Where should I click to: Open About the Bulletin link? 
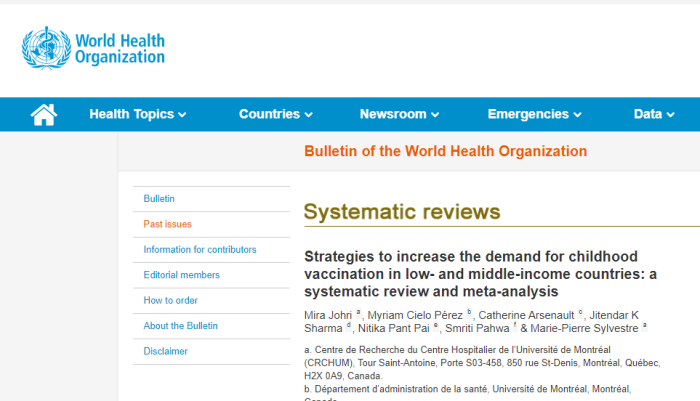pos(180,326)
